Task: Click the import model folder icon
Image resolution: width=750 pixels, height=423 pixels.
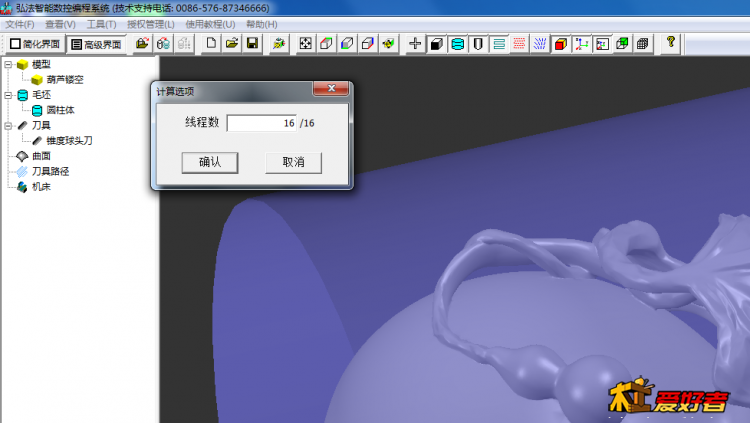Action: point(142,44)
